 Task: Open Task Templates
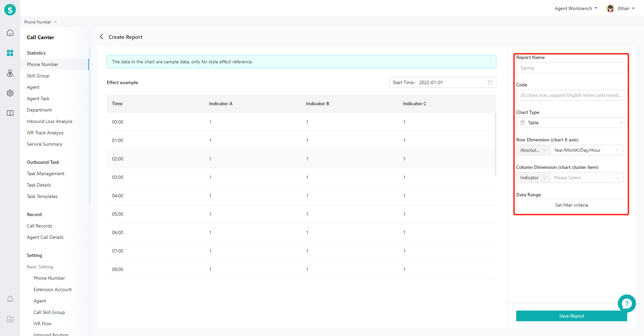(x=42, y=196)
